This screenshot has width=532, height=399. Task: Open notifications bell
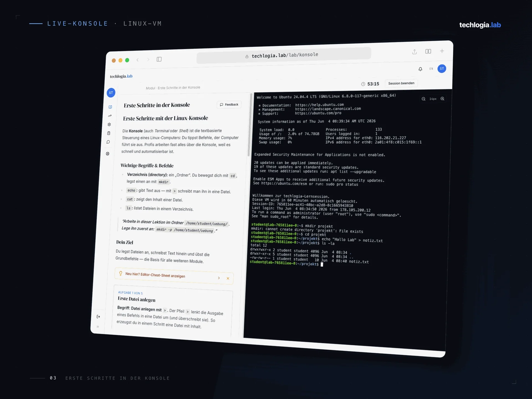click(x=420, y=69)
